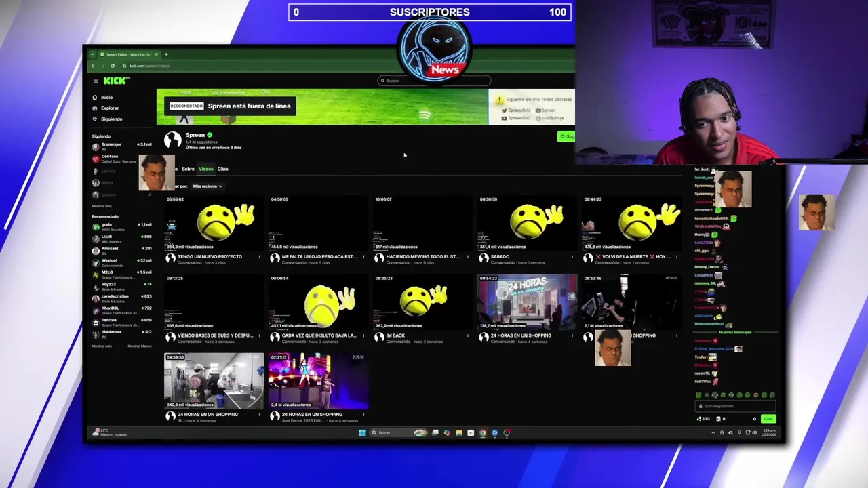
Task: Click the green KICK logo
Action: [116, 81]
